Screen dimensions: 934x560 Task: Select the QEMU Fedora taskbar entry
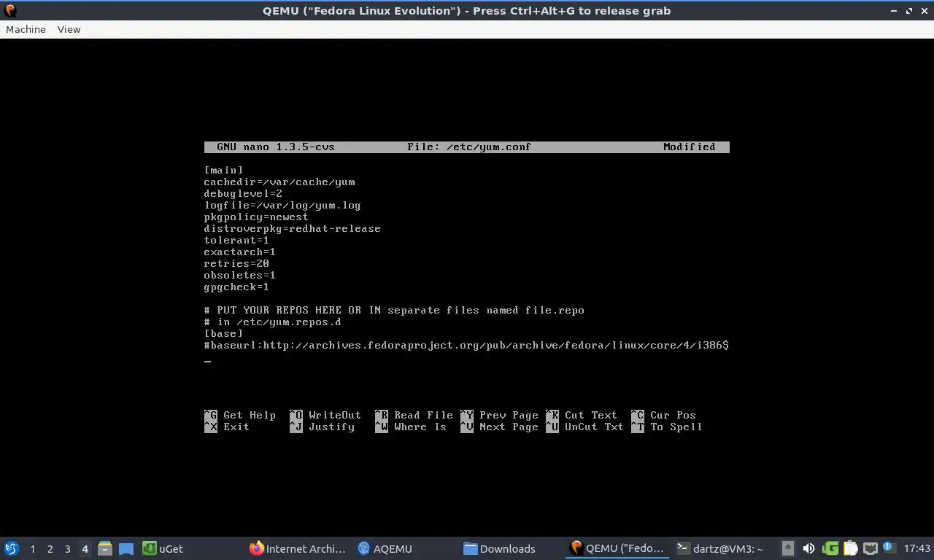pyautogui.click(x=617, y=548)
